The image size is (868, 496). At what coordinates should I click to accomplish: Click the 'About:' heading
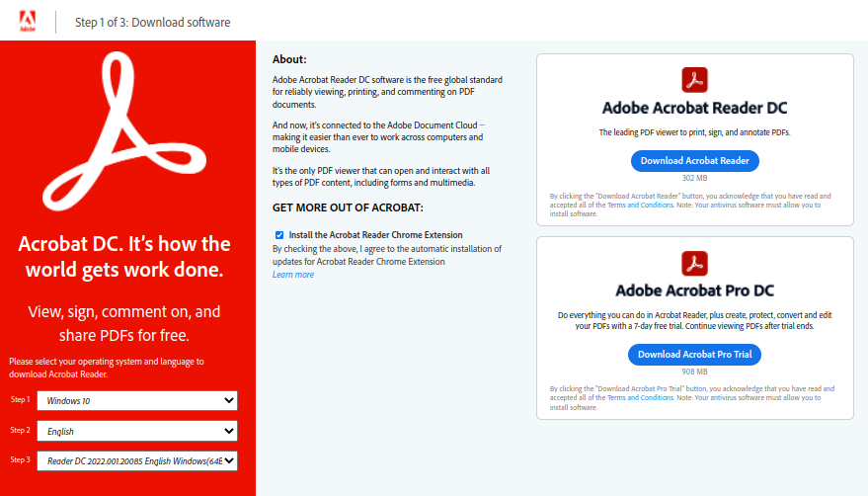pos(289,59)
